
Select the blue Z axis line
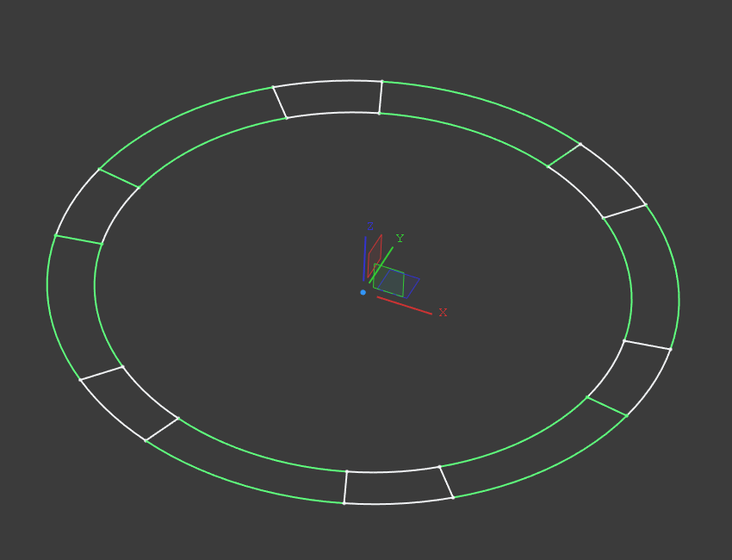(364, 258)
